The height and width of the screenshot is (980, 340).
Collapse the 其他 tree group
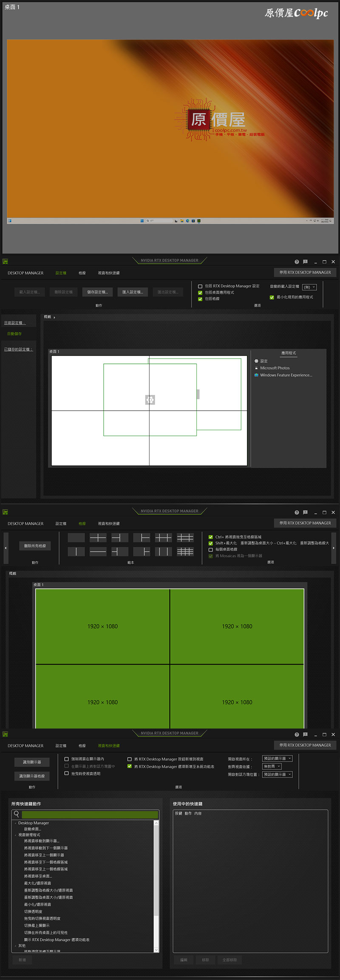coord(16,946)
